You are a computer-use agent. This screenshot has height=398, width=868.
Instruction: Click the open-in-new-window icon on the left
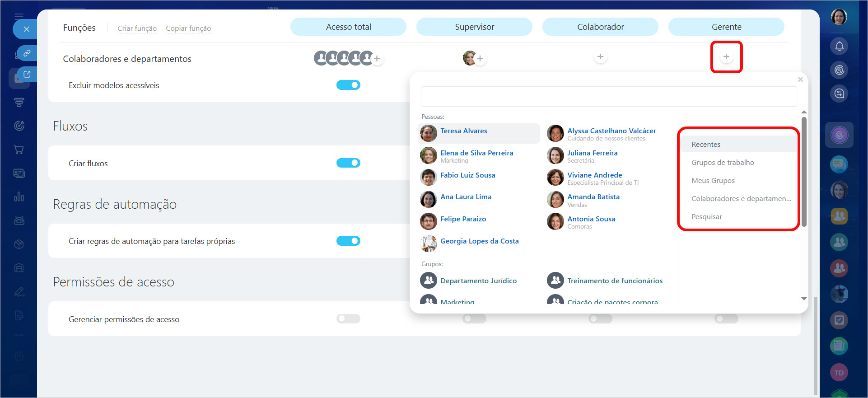(27, 75)
